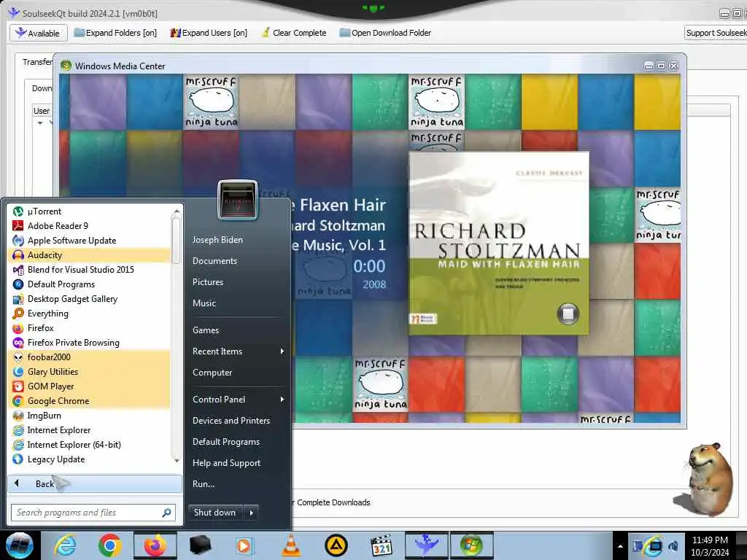Stop playback in Windows Media Center
Image resolution: width=747 pixels, height=560 pixels.
click(568, 314)
